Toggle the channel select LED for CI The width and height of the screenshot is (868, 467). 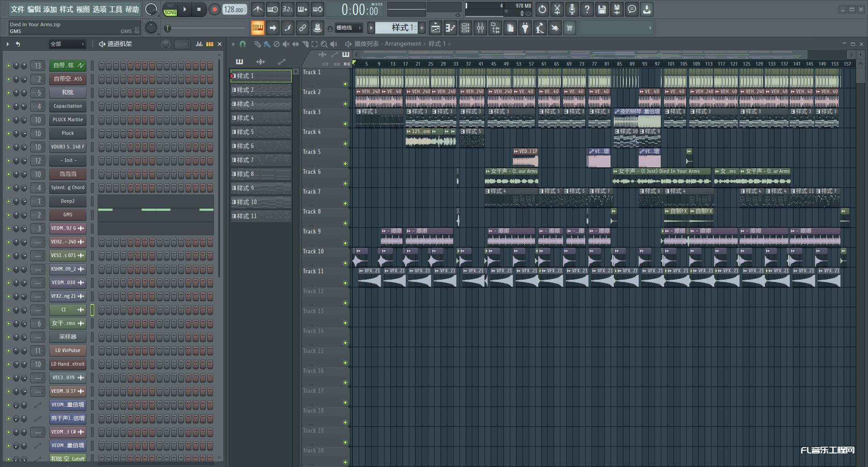pyautogui.click(x=92, y=310)
